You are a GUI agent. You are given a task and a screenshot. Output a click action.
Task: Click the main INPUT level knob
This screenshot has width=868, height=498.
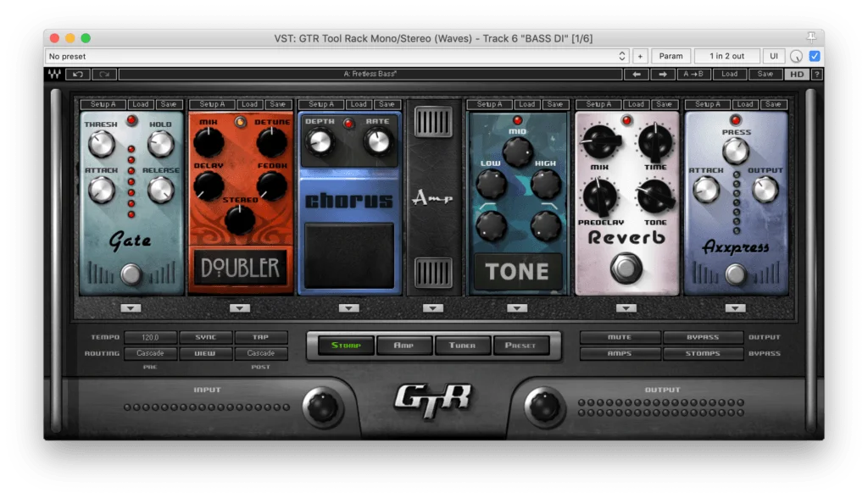coord(321,407)
